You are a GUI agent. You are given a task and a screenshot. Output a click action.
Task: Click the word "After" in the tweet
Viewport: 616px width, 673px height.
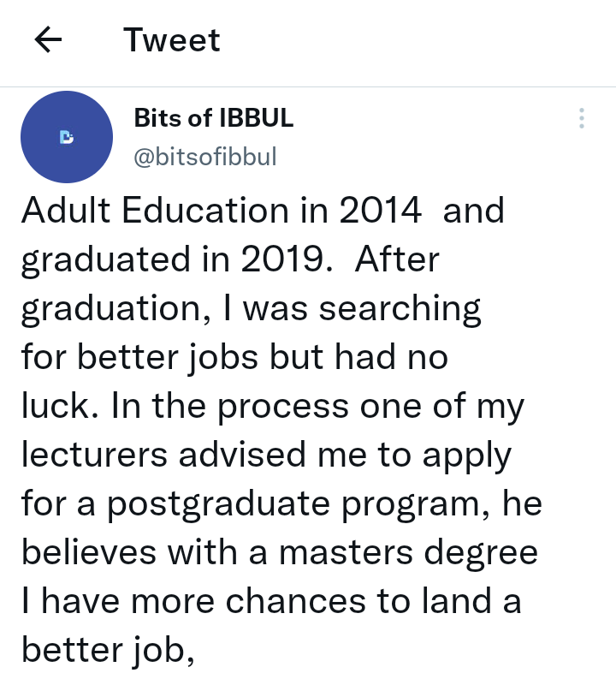pyautogui.click(x=396, y=260)
